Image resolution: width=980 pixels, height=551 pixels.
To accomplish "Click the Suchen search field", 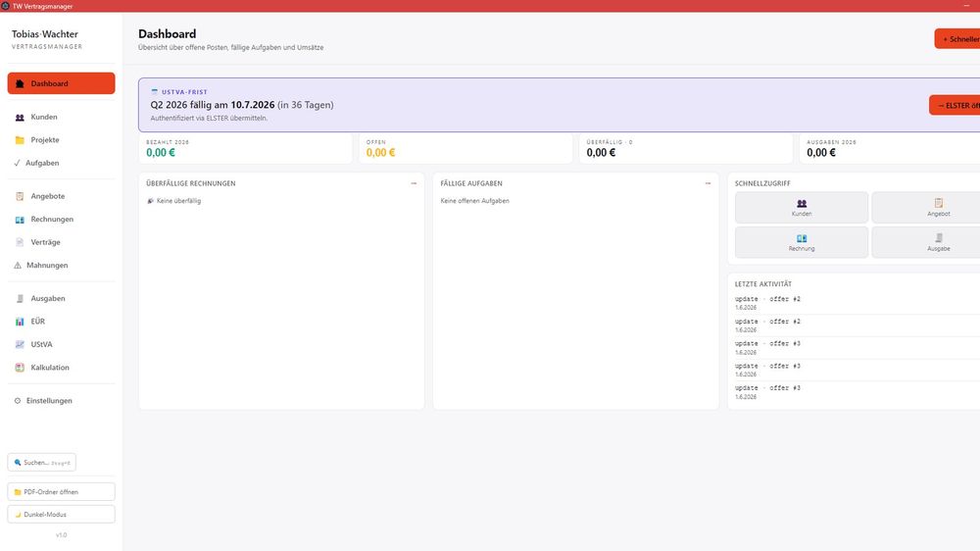I will (42, 463).
